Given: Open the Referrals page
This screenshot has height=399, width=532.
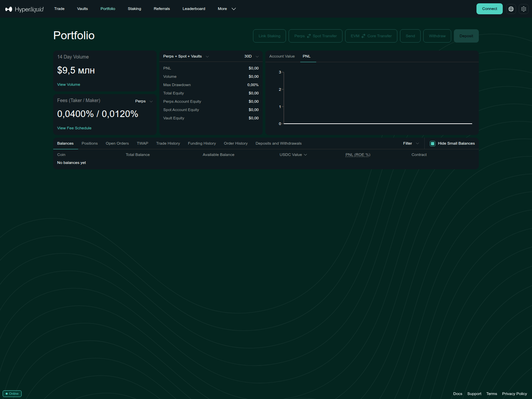Looking at the screenshot, I should [x=162, y=9].
